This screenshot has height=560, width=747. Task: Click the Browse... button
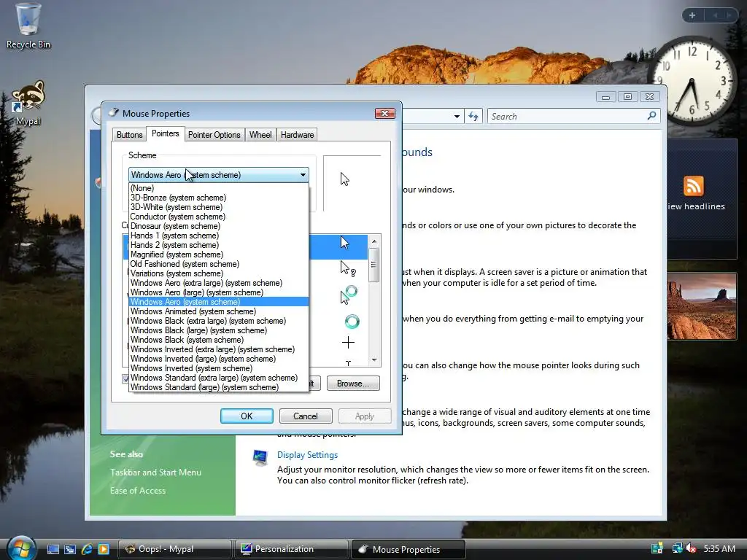tap(353, 384)
